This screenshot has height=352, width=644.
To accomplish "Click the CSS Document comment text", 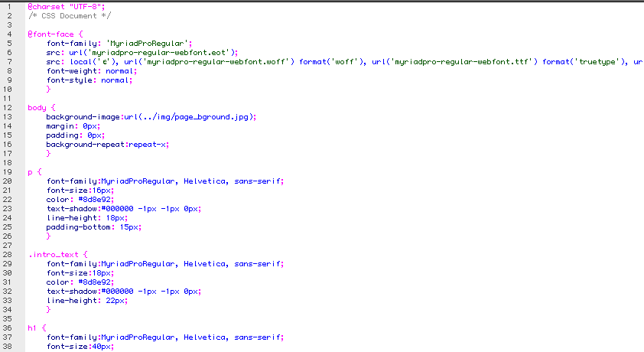I will 70,15.
